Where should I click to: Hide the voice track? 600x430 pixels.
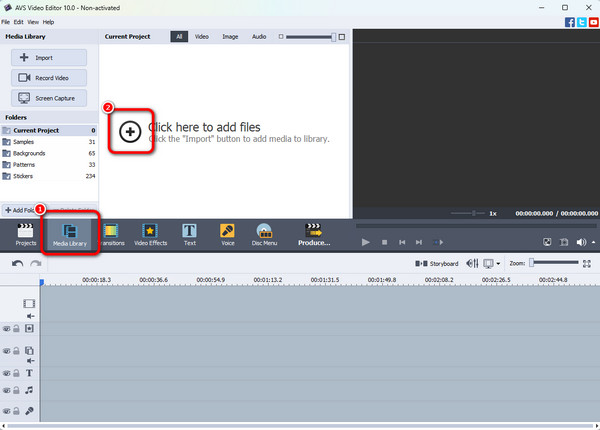point(7,411)
